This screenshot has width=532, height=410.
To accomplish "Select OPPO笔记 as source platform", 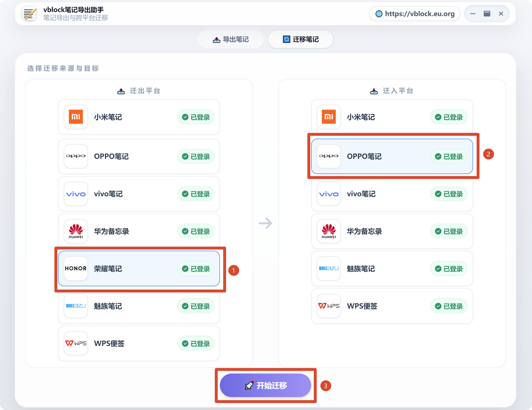I will [x=139, y=156].
